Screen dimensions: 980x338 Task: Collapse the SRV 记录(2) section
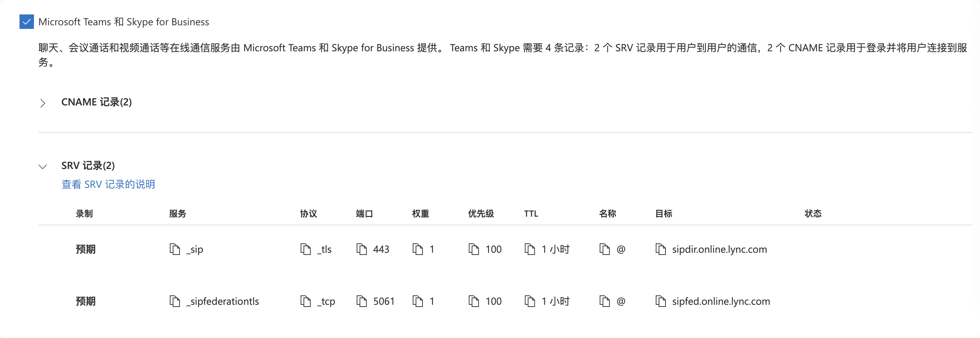point(43,166)
